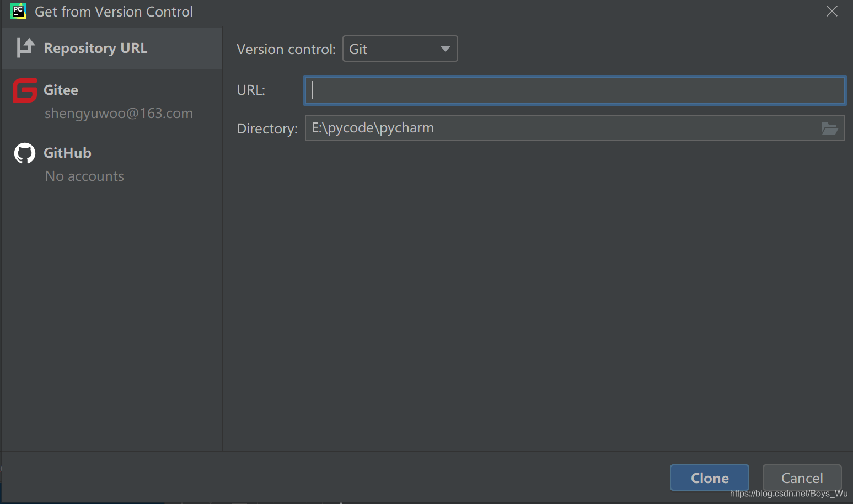853x504 pixels.
Task: Select the Gitee tab label
Action: pos(61,90)
